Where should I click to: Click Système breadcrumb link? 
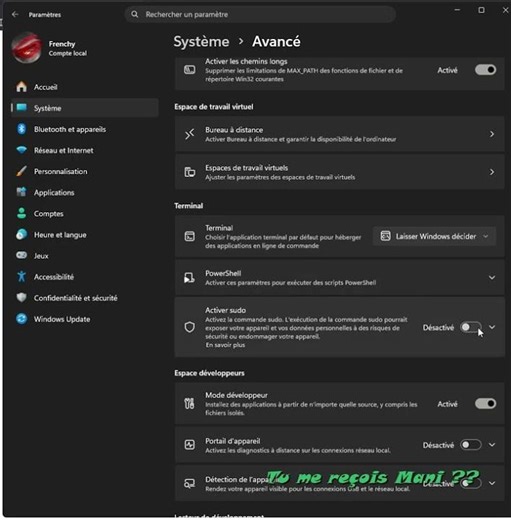201,42
